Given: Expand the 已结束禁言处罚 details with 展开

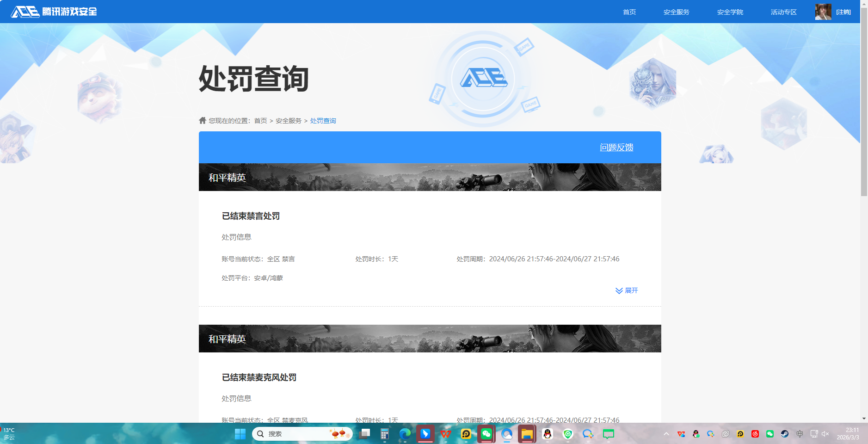Looking at the screenshot, I should pyautogui.click(x=627, y=290).
